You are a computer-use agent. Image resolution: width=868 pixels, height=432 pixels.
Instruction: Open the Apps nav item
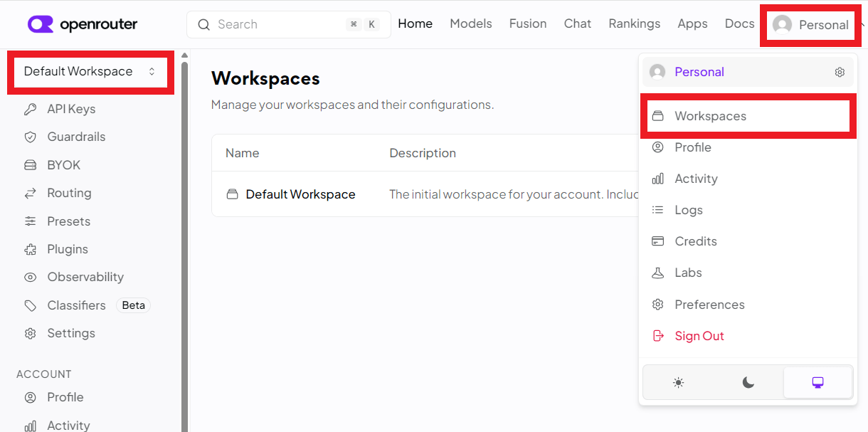[x=692, y=24]
